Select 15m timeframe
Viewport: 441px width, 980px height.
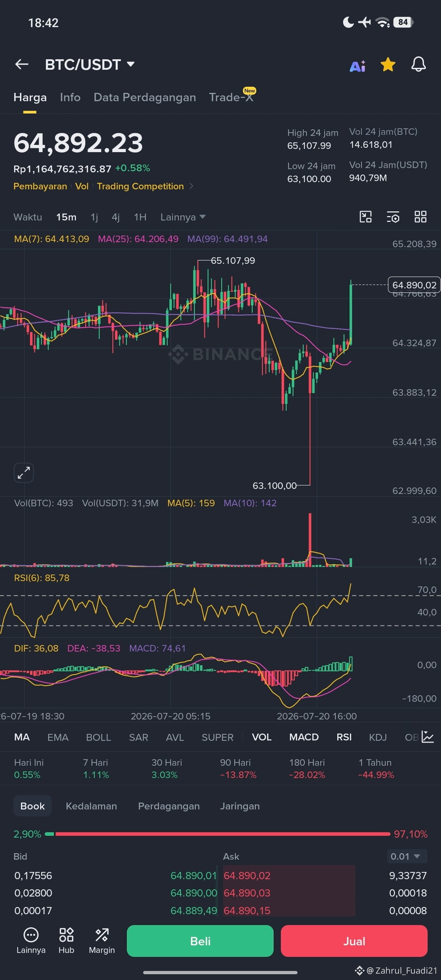tap(66, 217)
